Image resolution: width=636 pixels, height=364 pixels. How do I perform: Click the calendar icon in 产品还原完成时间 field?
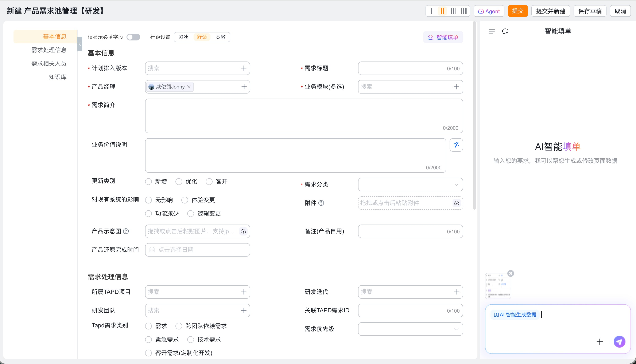[152, 250]
